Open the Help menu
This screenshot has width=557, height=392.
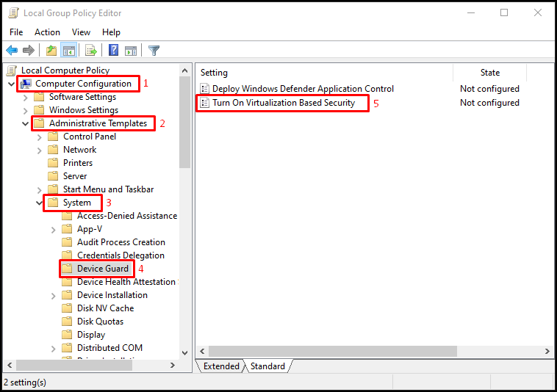point(111,32)
